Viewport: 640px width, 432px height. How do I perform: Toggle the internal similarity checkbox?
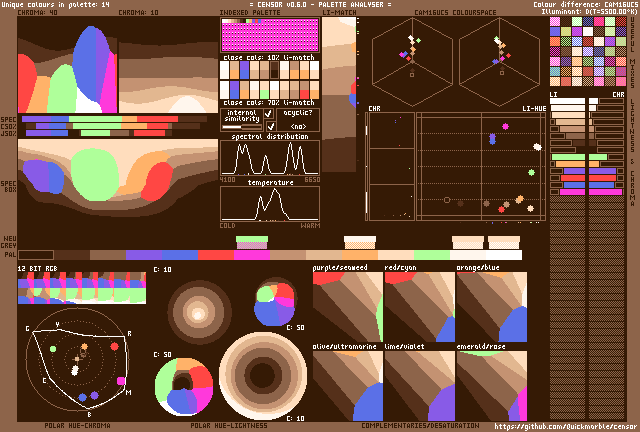(268, 114)
